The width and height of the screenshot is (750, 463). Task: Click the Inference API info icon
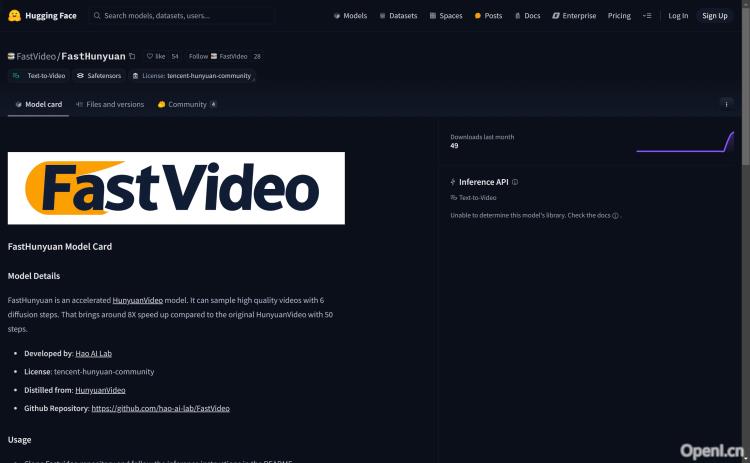[x=515, y=182]
